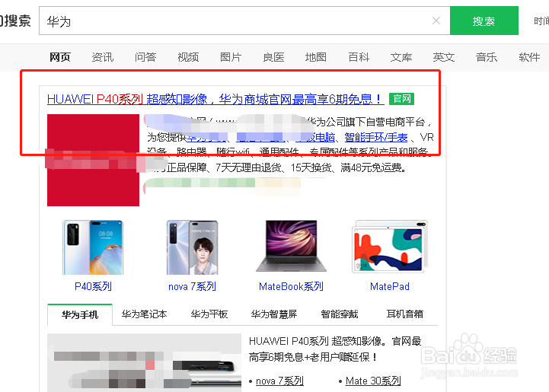The image size is (549, 392).
Task: Click the phone banner image at bottom
Action: click(x=144, y=362)
